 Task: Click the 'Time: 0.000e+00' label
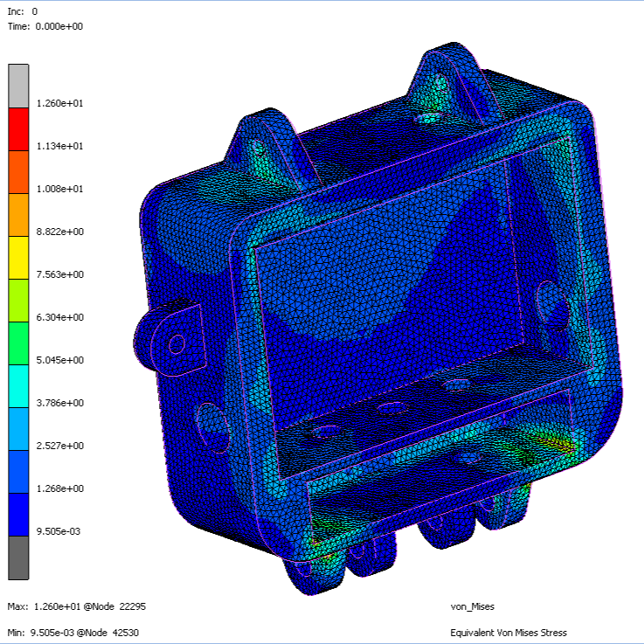pyautogui.click(x=45, y=26)
